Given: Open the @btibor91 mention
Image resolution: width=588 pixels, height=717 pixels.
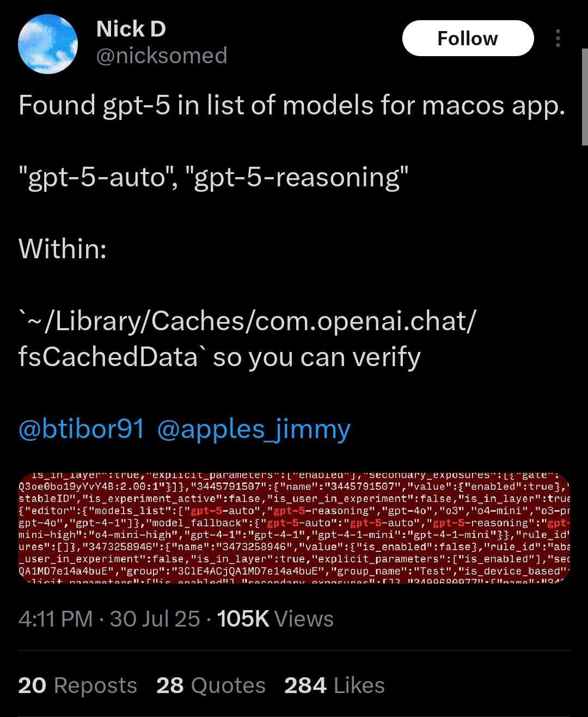Looking at the screenshot, I should tap(82, 429).
